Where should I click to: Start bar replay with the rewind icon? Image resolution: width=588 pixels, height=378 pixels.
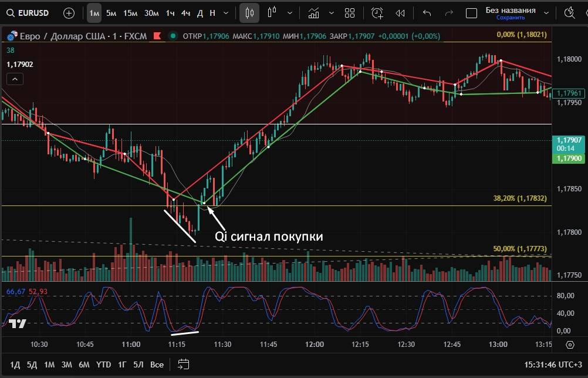[x=400, y=12]
